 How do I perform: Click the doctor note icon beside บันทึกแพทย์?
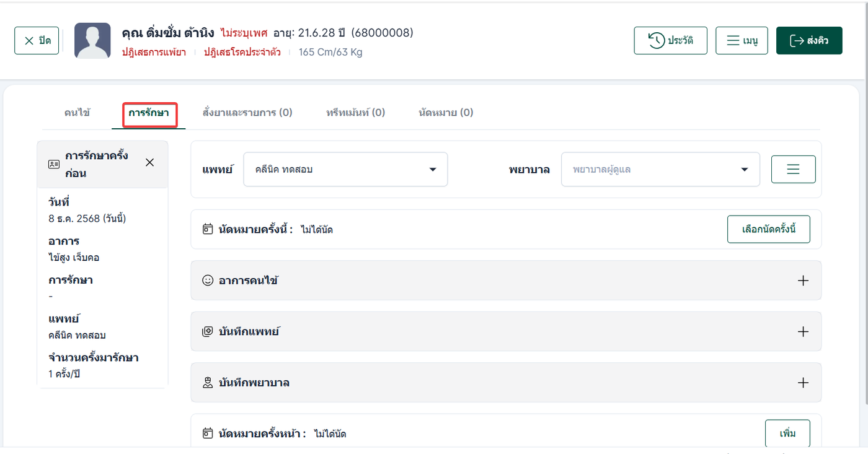point(208,331)
